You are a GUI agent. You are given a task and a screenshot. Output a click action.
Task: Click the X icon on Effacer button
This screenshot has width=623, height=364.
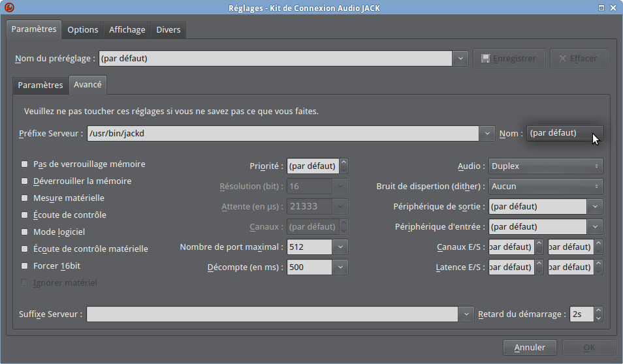pyautogui.click(x=563, y=59)
